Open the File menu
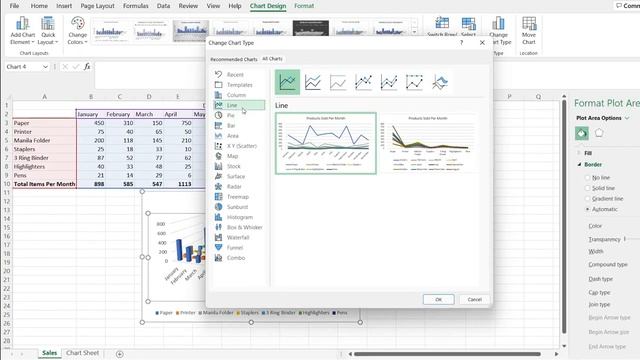640x360 pixels. (14, 6)
